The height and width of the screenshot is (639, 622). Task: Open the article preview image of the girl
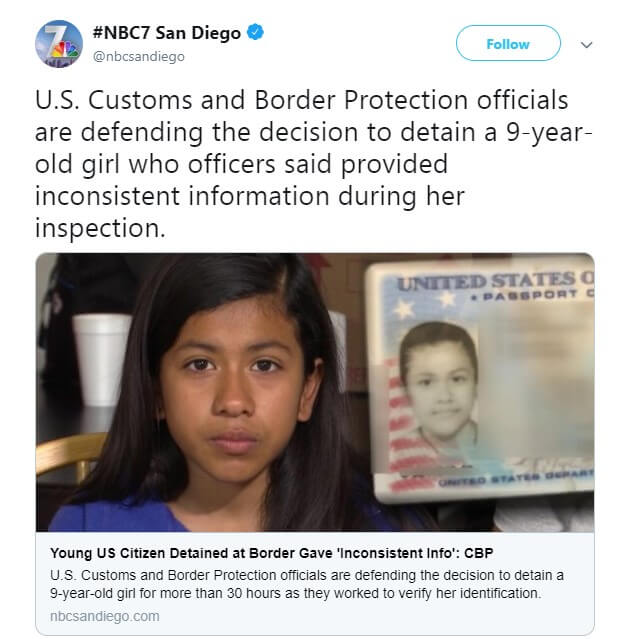point(315,392)
